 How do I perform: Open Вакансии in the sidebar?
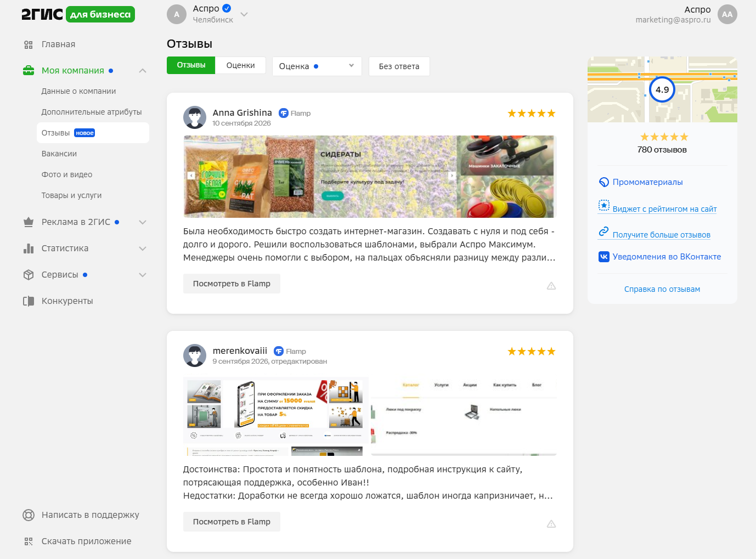click(x=59, y=154)
